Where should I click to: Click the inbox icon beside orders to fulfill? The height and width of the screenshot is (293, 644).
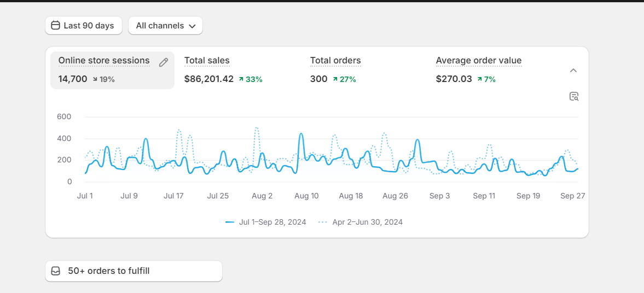pyautogui.click(x=55, y=271)
